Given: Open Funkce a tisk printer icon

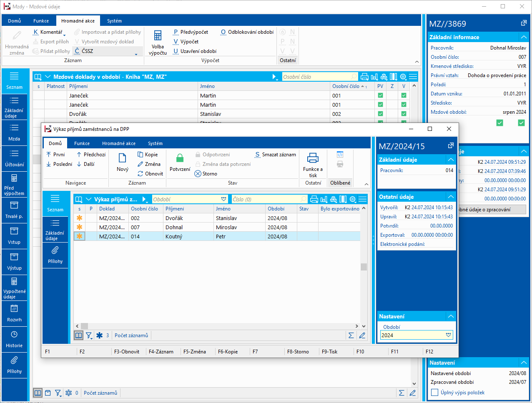Looking at the screenshot, I should (313, 158).
